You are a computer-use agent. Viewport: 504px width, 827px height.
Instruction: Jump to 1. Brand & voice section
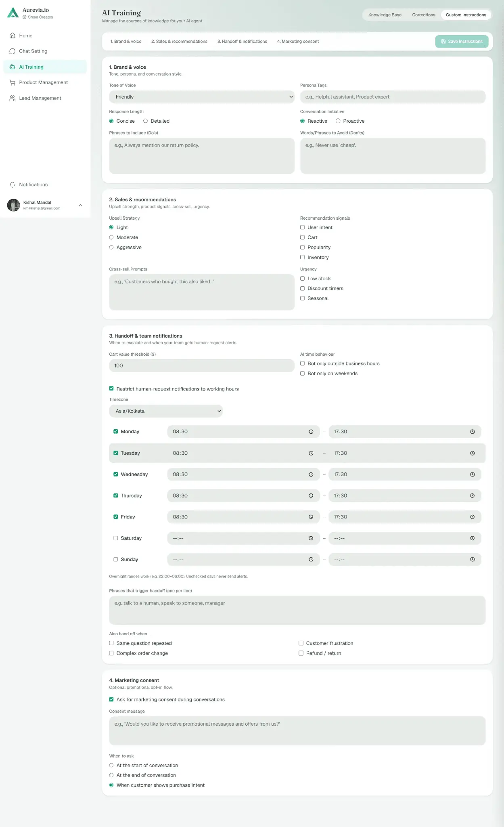point(126,42)
